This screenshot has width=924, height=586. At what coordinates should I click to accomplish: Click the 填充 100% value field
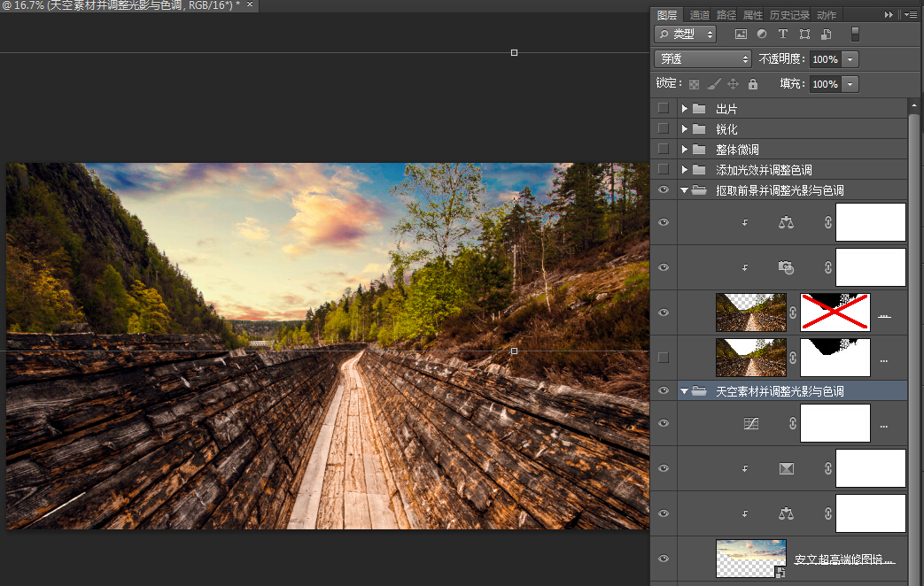[x=826, y=84]
